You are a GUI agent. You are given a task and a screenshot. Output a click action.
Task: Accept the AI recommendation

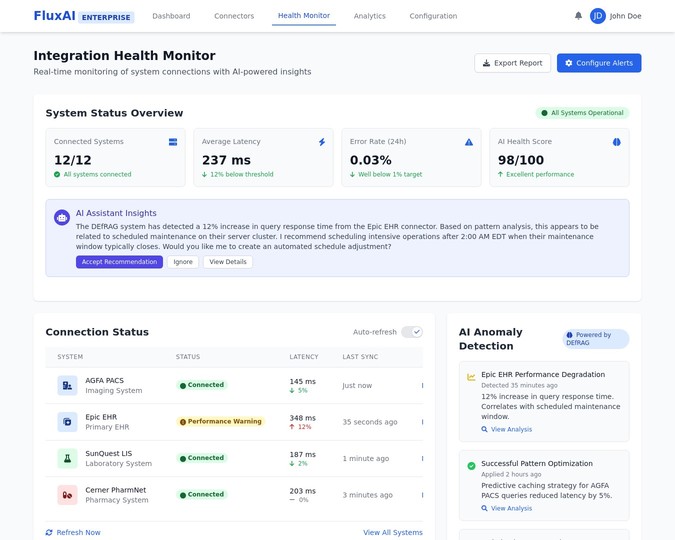tap(119, 262)
